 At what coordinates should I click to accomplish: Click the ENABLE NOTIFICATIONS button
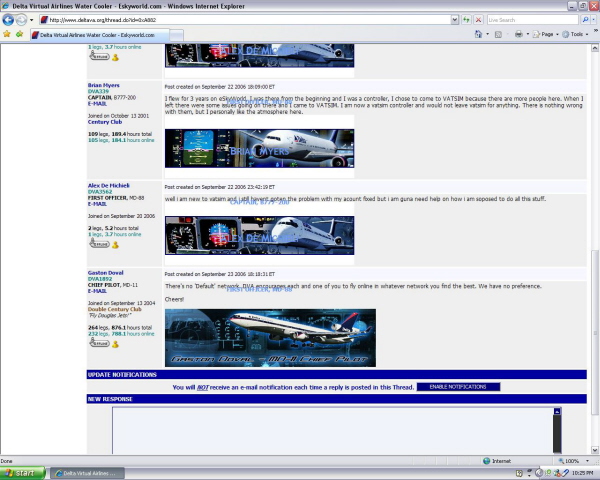pyautogui.click(x=458, y=387)
